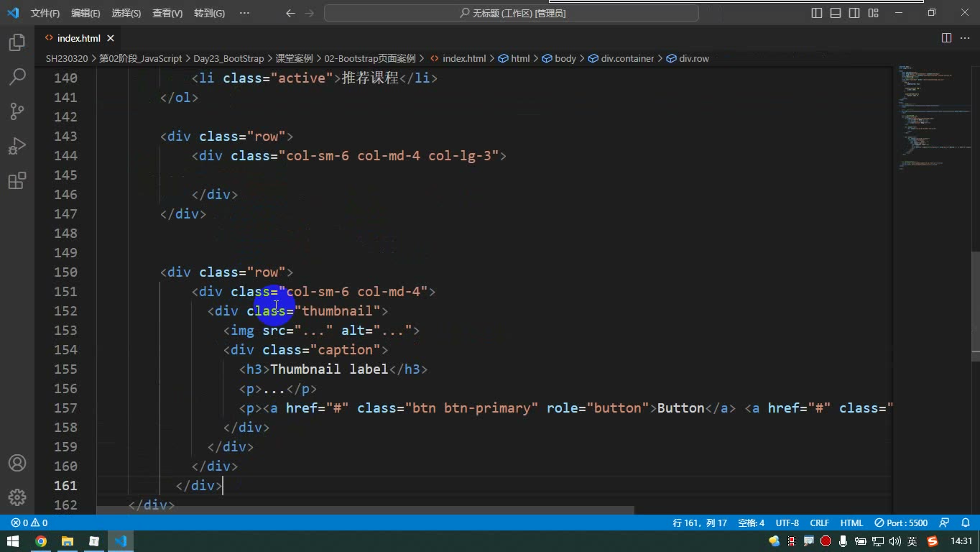Toggle the bottom panel visibility
The width and height of the screenshot is (980, 552).
click(x=836, y=13)
